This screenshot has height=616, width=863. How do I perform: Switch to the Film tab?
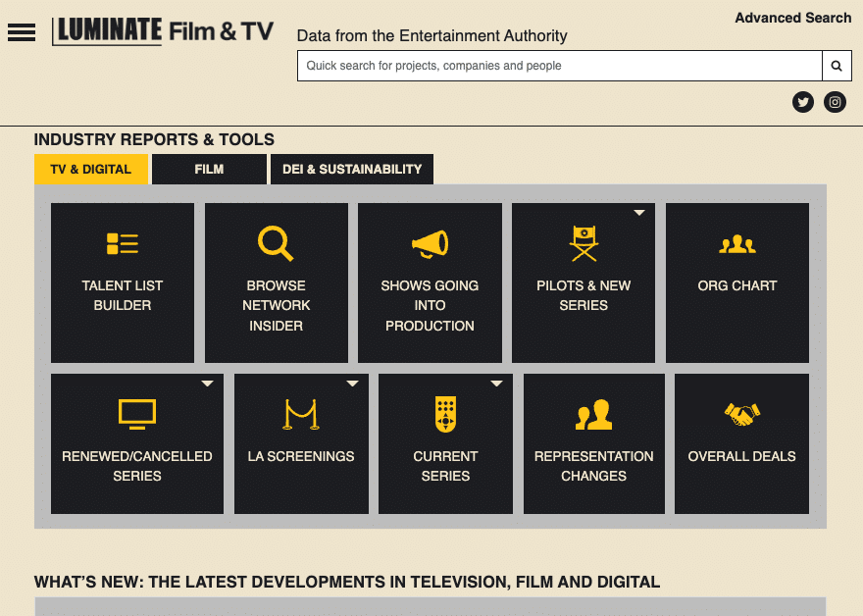[209, 169]
